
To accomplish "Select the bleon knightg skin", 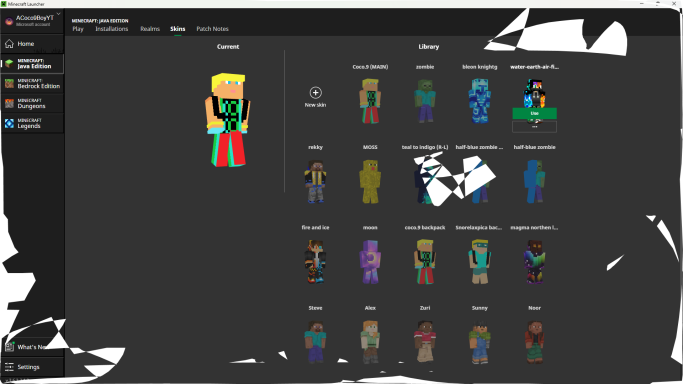I will point(480,101).
